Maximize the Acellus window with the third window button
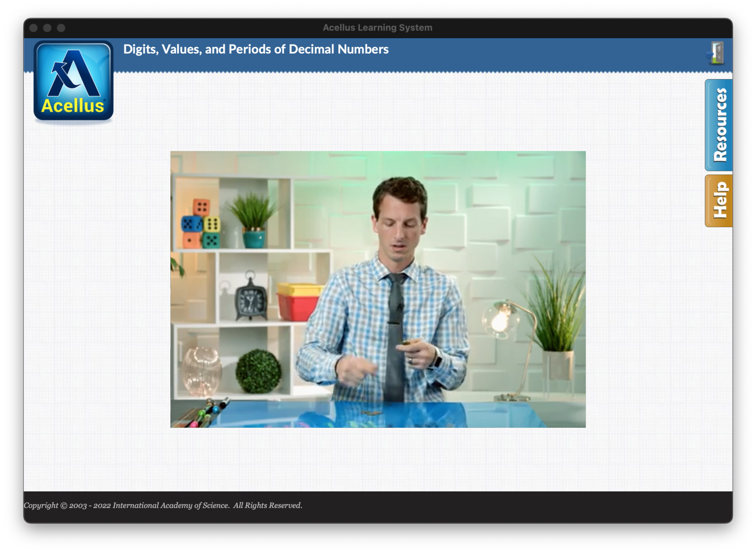The image size is (756, 552). point(61,28)
